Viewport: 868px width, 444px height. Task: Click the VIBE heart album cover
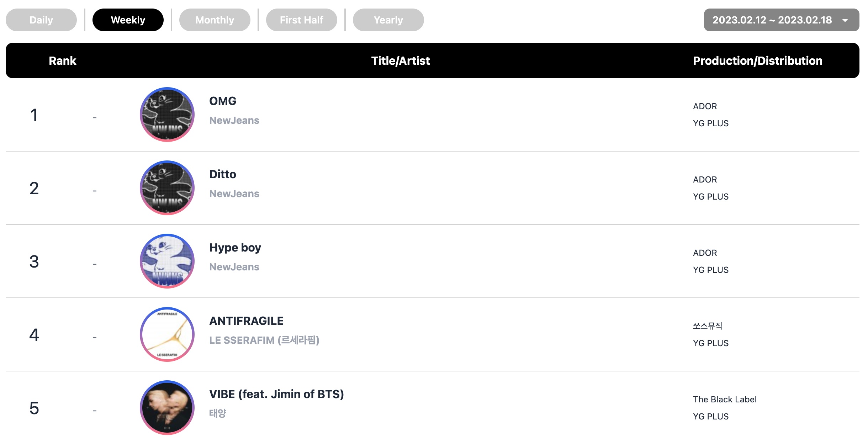[x=167, y=408]
